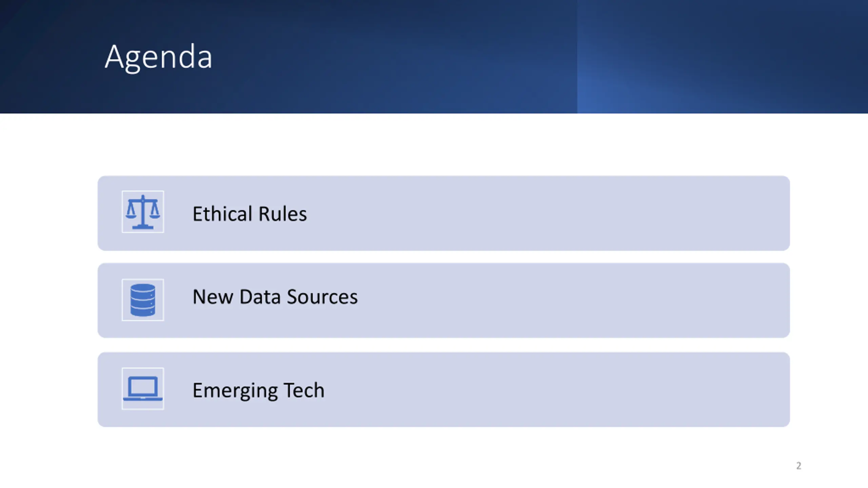Click the Emerging Tech text label
Image resolution: width=868 pixels, height=488 pixels.
click(x=258, y=391)
